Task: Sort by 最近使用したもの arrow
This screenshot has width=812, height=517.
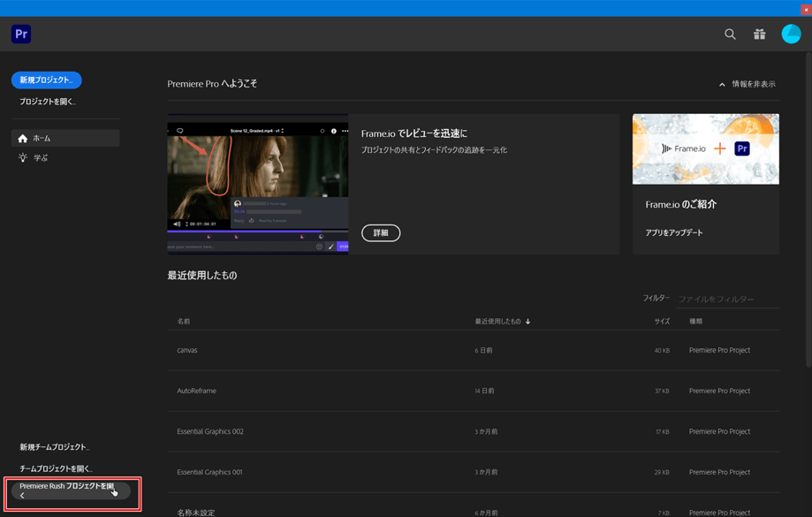Action: point(527,321)
